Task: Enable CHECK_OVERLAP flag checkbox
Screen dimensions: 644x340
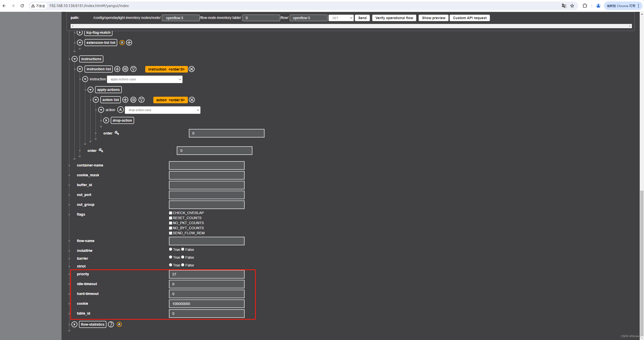Action: 171,213
